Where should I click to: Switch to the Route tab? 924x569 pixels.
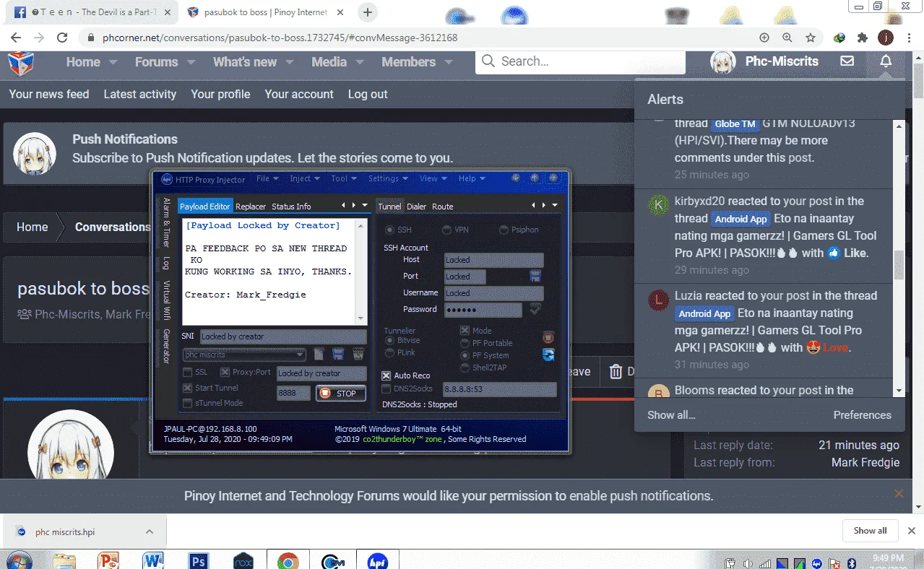pyautogui.click(x=443, y=207)
